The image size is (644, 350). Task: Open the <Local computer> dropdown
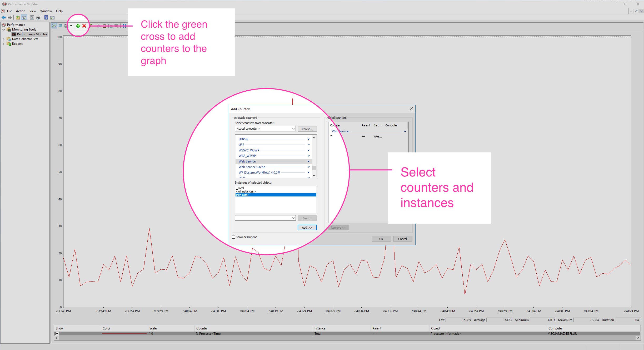(293, 129)
